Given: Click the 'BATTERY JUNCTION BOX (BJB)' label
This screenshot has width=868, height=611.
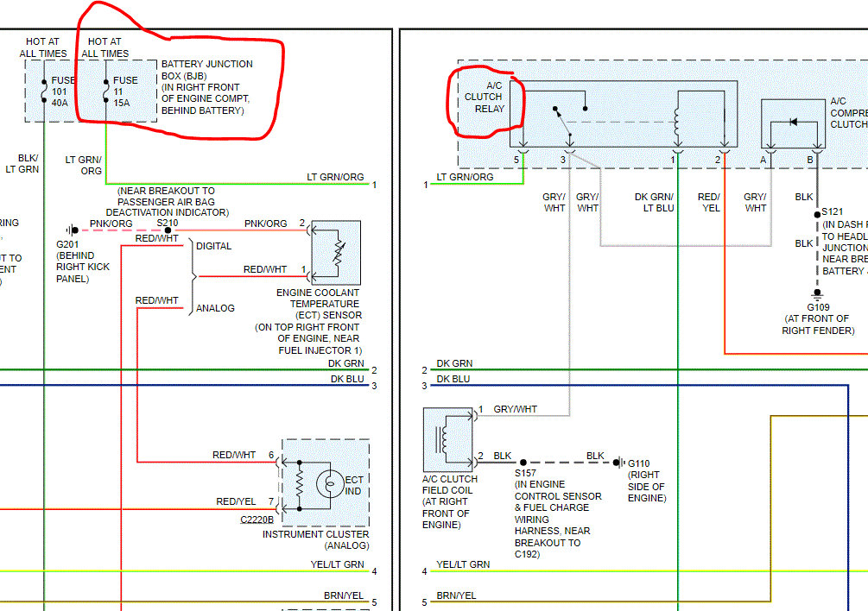Looking at the screenshot, I should pyautogui.click(x=207, y=70).
